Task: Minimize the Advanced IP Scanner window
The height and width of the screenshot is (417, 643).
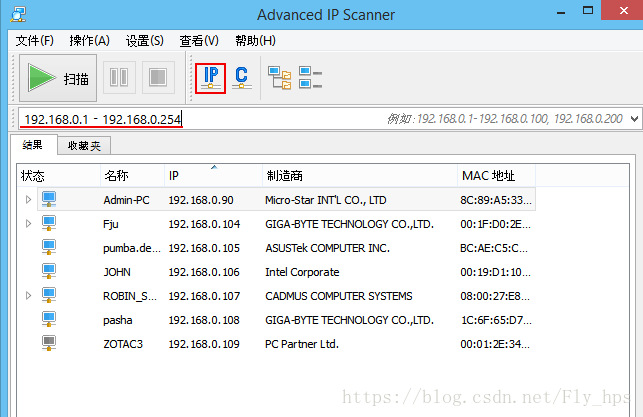Action: pos(561,11)
